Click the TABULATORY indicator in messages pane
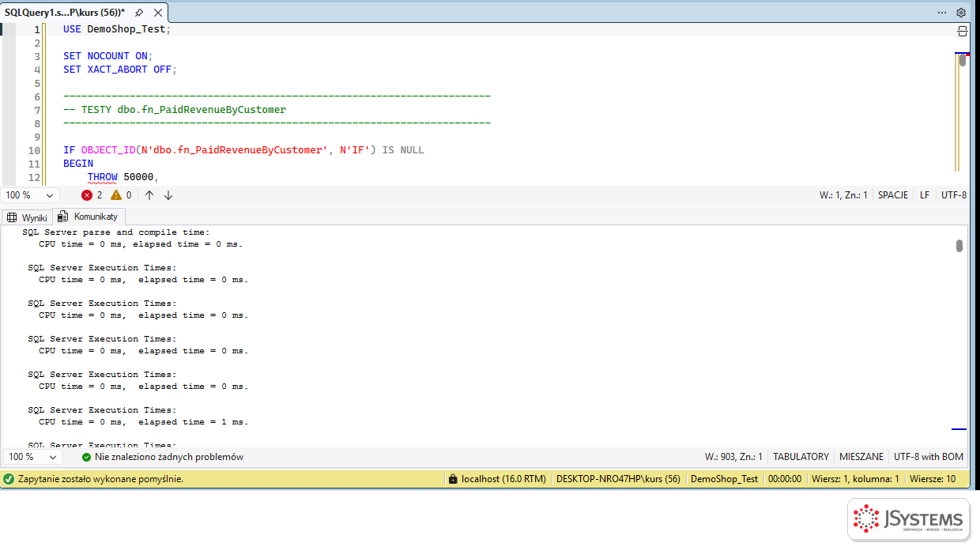980x547 pixels. 801,457
